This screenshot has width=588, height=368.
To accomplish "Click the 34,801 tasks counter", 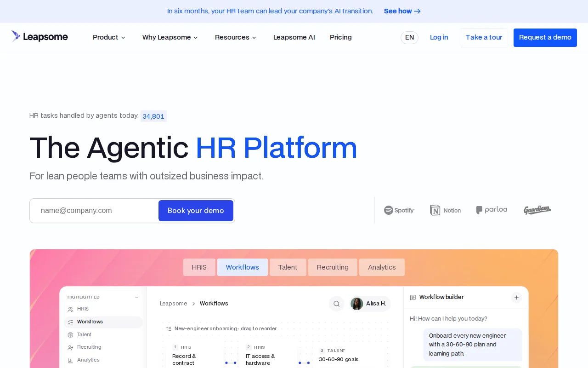I will pyautogui.click(x=153, y=116).
